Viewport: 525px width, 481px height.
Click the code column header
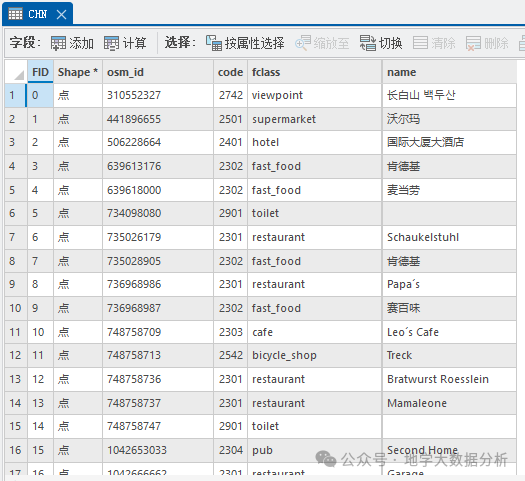click(230, 72)
